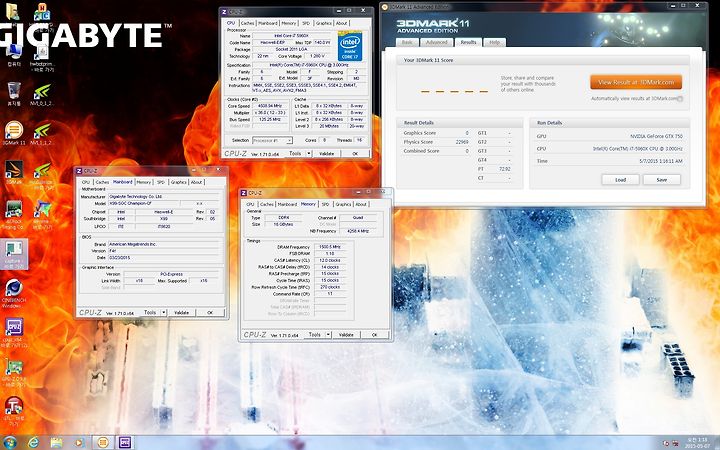Switch to the Basic tab in 3DMark 11
The width and height of the screenshot is (720, 450).
click(x=407, y=42)
